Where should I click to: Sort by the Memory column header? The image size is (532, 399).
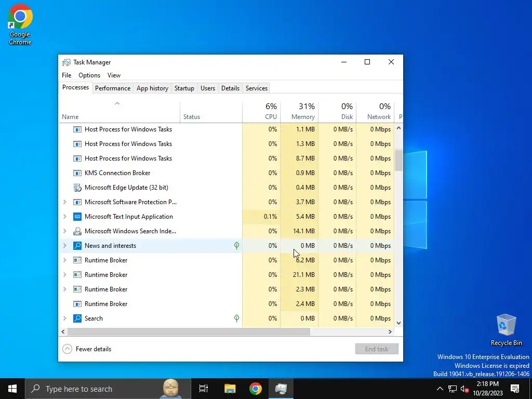click(x=299, y=112)
